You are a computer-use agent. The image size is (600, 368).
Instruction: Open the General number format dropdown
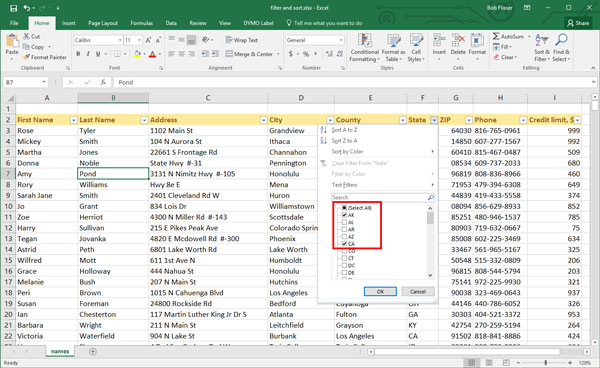pos(341,40)
